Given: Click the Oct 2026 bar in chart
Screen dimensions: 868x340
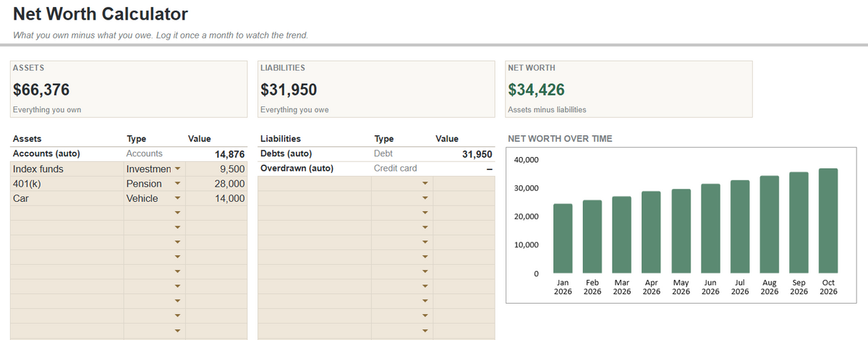Looking at the screenshot, I should tap(828, 221).
